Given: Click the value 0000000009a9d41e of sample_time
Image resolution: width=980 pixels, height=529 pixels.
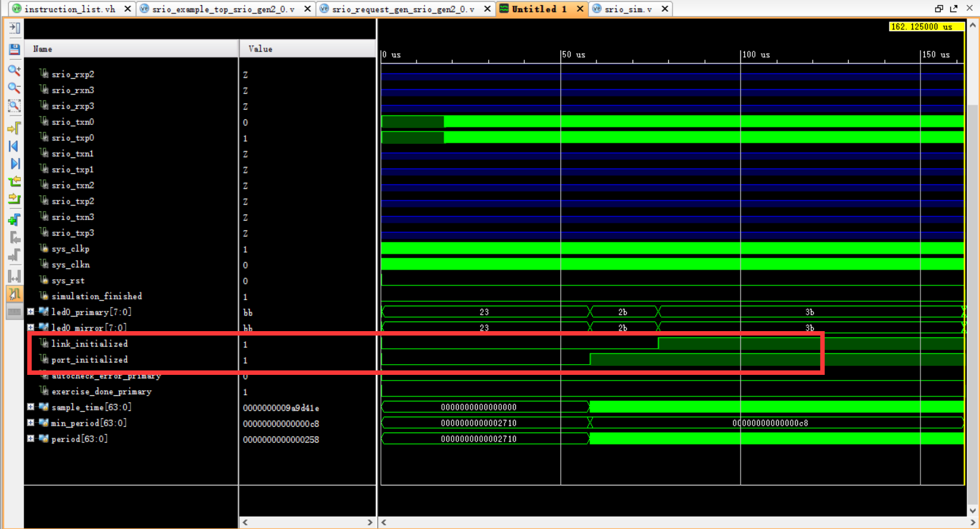Looking at the screenshot, I should (281, 408).
